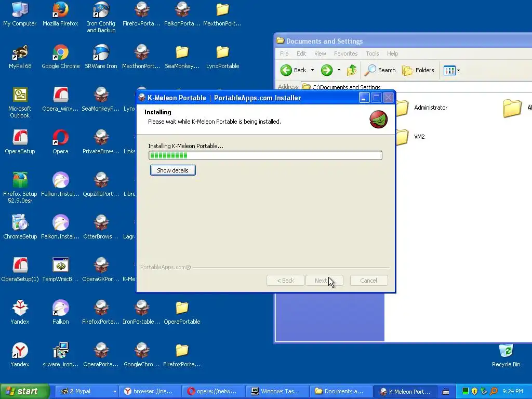Click K-Meleon installer title bar icon
The image size is (532, 399).
142,98
